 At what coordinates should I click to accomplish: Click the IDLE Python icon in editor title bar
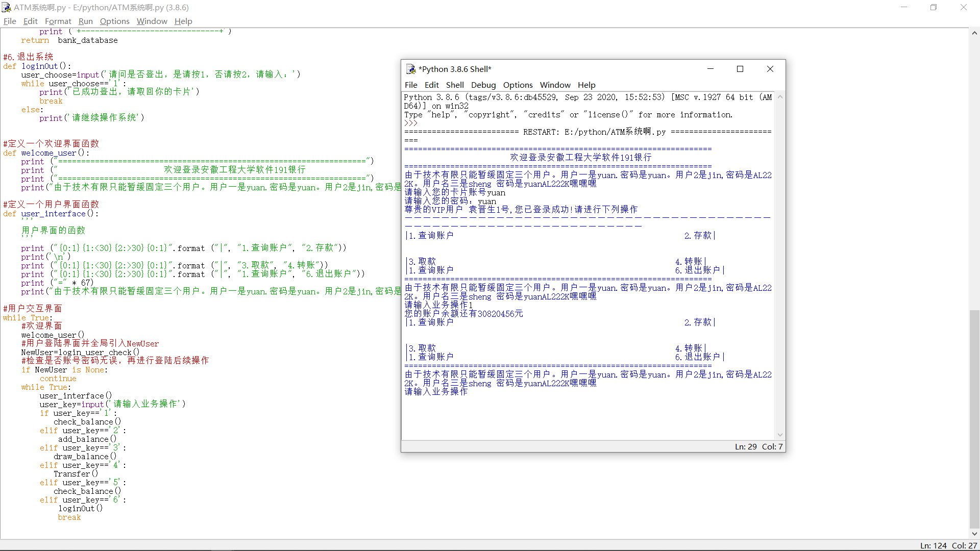pyautogui.click(x=7, y=7)
